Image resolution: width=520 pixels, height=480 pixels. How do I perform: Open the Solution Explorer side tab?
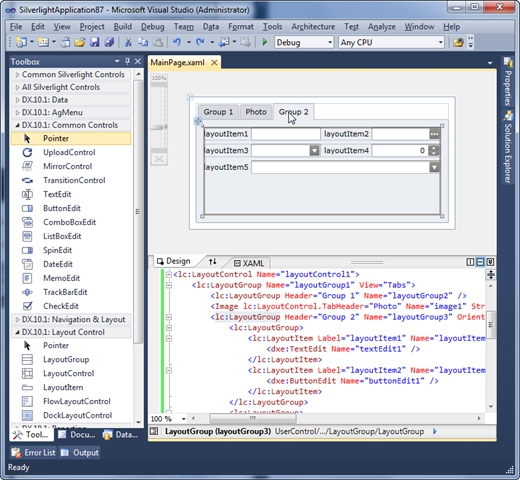tap(508, 148)
